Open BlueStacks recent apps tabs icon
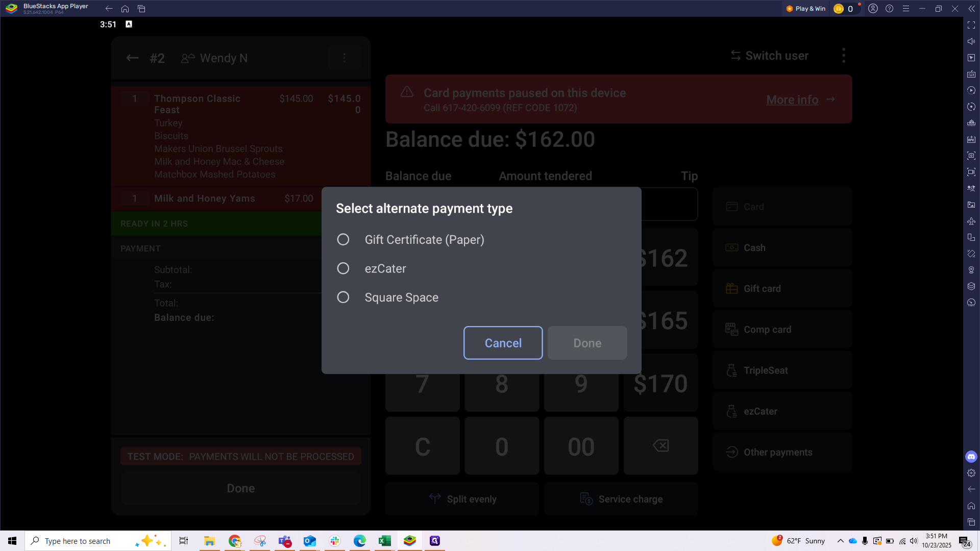Image resolution: width=980 pixels, height=551 pixels. point(141,9)
